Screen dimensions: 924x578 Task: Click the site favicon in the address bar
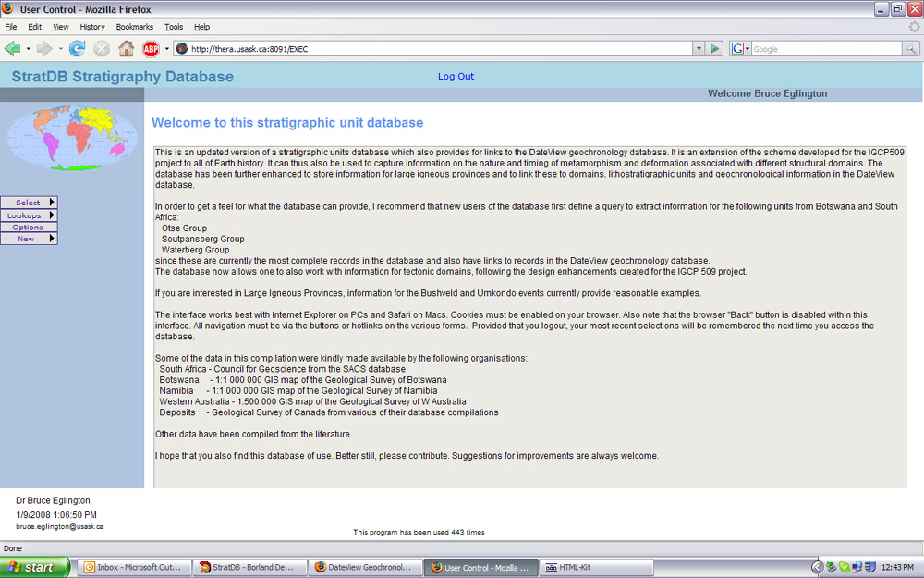(182, 49)
